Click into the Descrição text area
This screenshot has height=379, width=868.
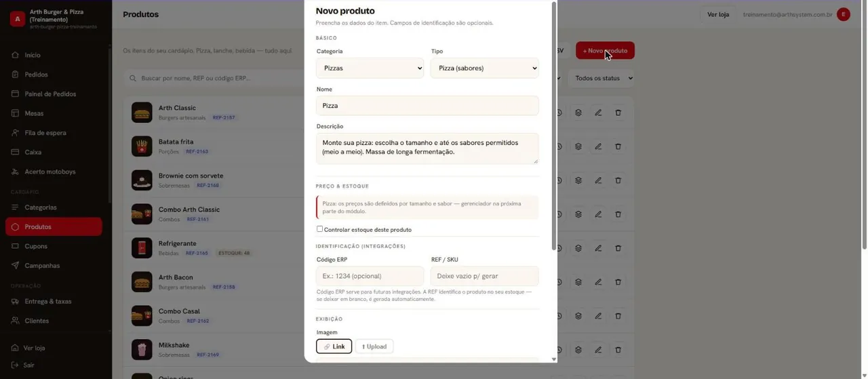(427, 148)
